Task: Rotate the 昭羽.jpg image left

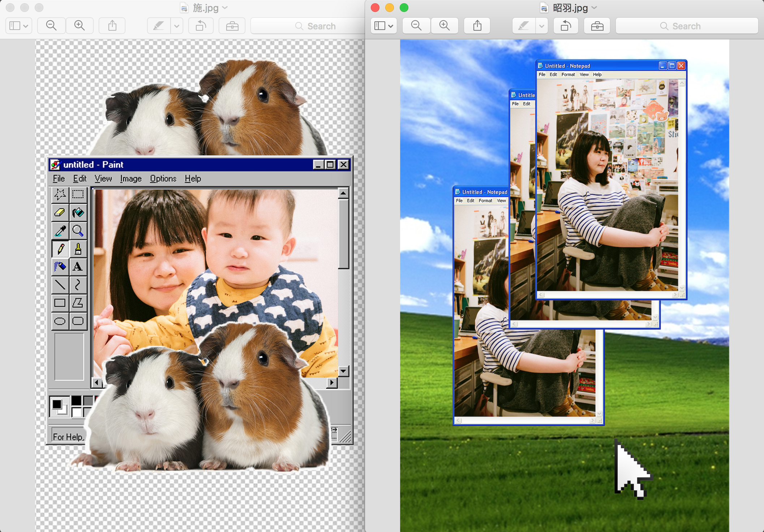Action: 566,26
